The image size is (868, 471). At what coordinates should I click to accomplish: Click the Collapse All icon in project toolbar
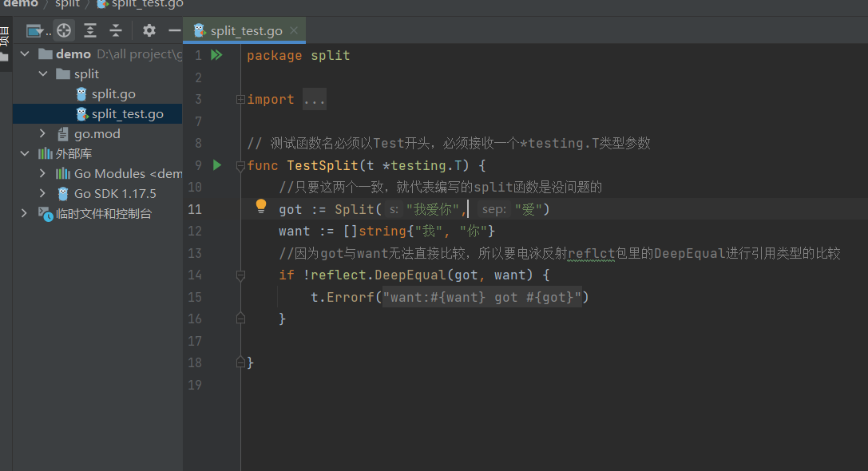pyautogui.click(x=116, y=31)
